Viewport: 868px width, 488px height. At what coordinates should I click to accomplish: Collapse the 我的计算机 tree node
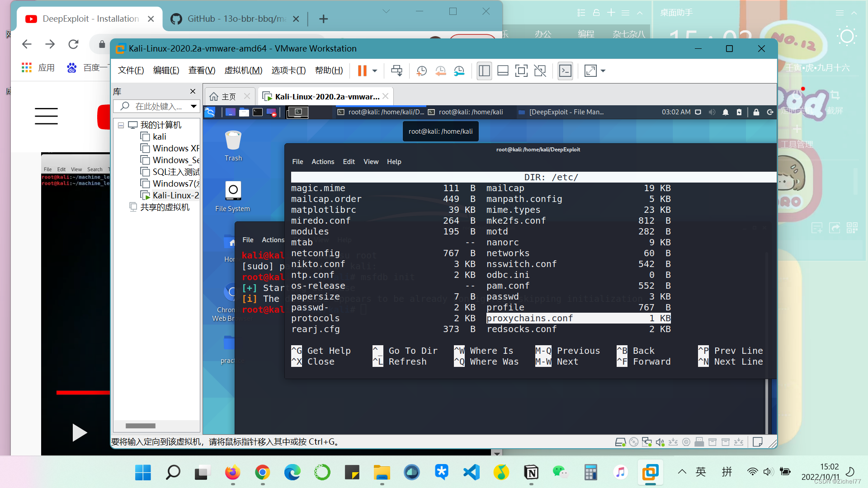tap(121, 125)
